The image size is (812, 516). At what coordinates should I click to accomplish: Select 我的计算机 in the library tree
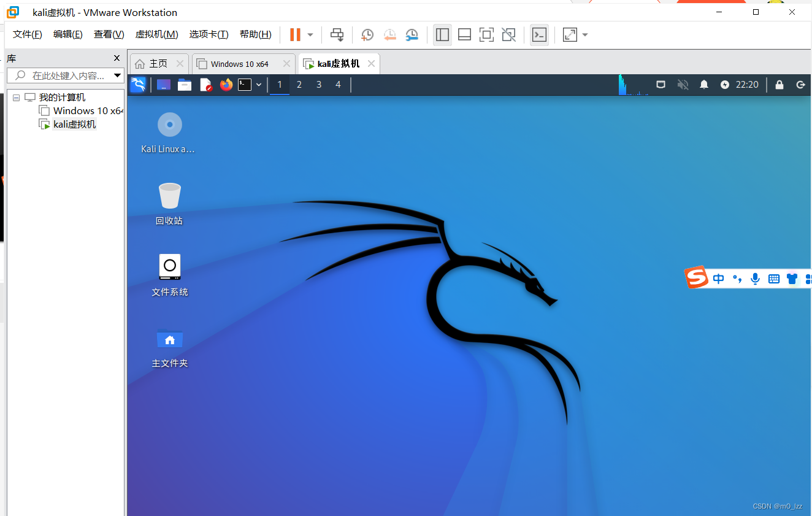click(62, 98)
